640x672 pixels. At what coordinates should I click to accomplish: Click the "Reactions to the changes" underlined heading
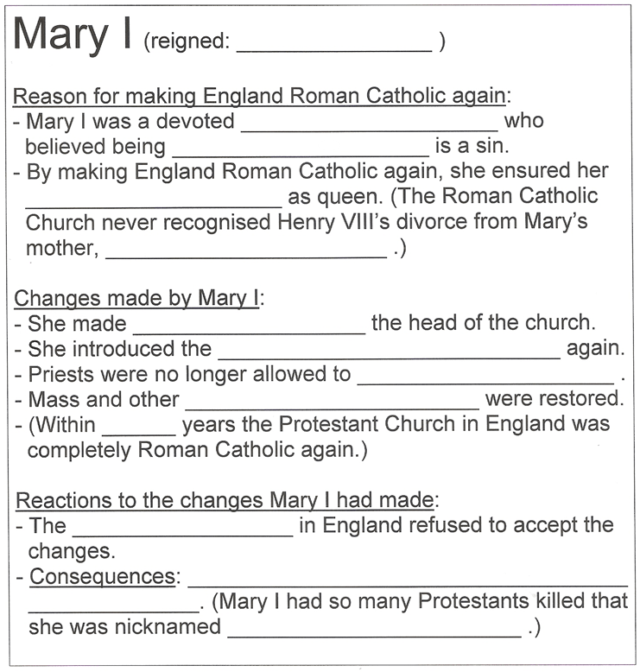pos(227,500)
